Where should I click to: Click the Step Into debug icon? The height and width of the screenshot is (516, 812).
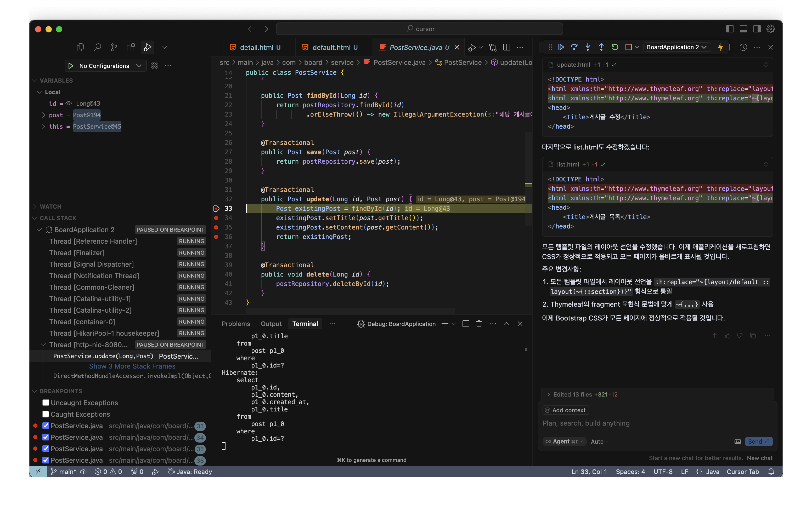tap(588, 47)
